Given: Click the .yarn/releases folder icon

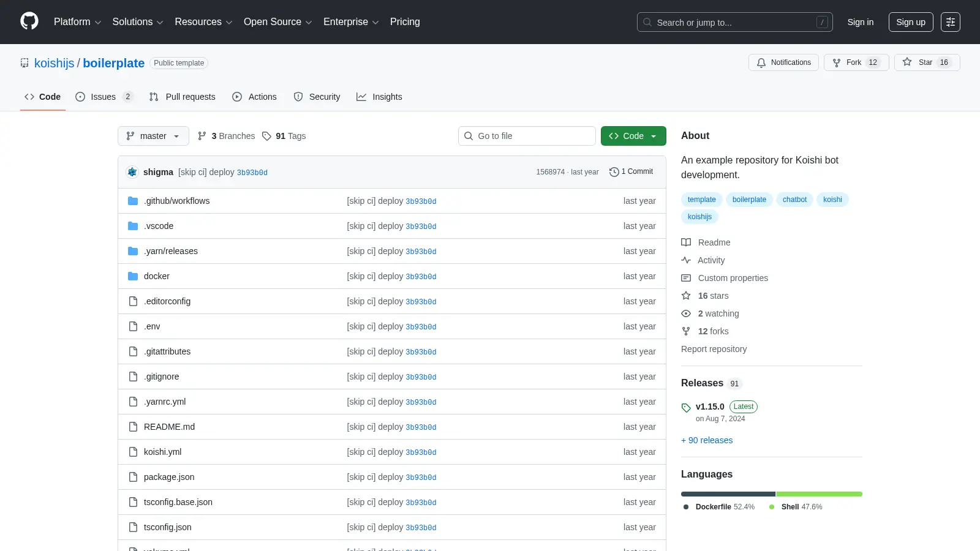Looking at the screenshot, I should click(x=133, y=251).
